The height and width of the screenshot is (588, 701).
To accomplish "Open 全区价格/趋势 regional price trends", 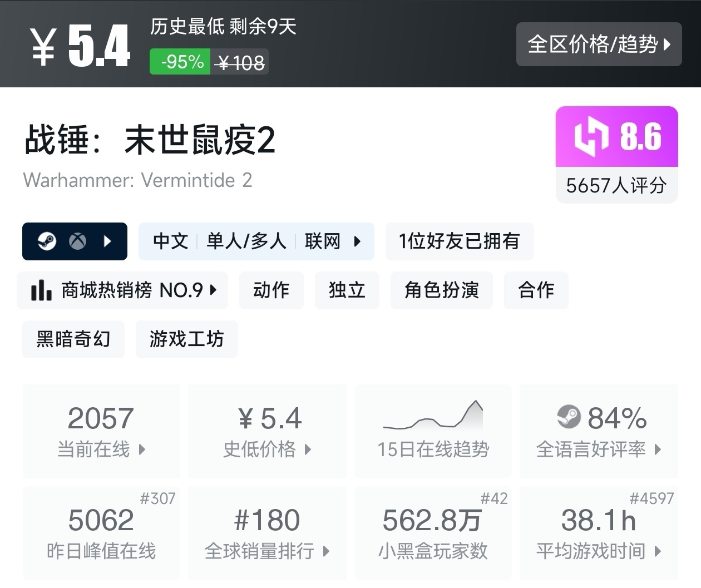I will pyautogui.click(x=599, y=45).
